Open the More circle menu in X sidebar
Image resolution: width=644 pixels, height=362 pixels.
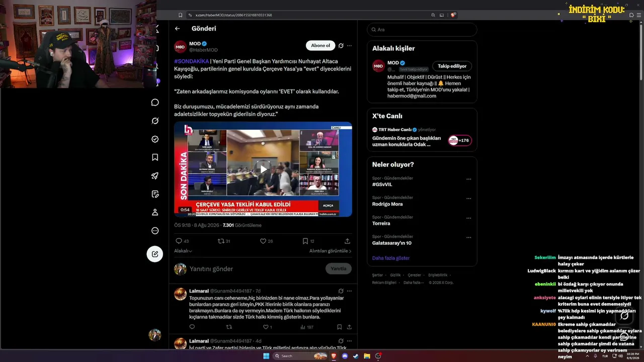[x=155, y=231]
